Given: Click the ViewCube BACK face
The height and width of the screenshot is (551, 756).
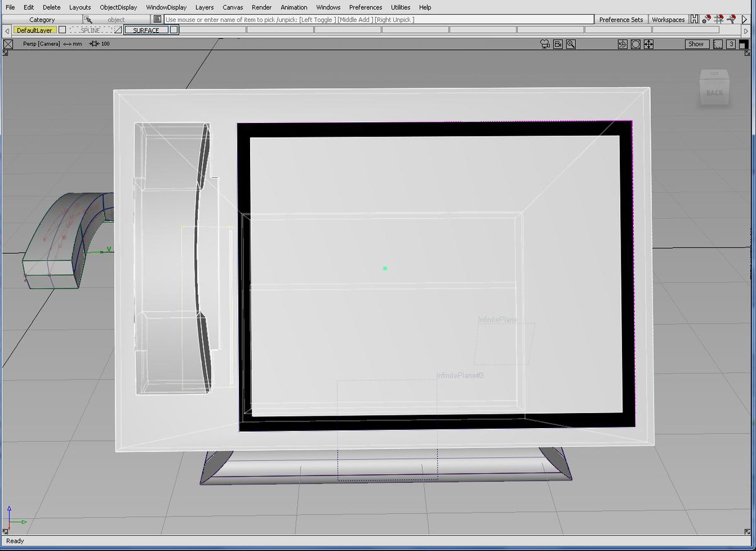Looking at the screenshot, I should [714, 93].
